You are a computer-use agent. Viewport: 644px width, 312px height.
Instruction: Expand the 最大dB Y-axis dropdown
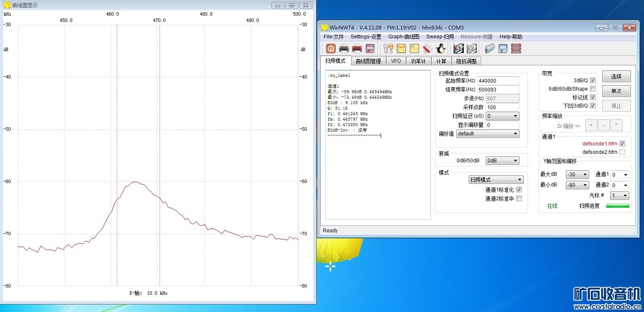pos(577,175)
